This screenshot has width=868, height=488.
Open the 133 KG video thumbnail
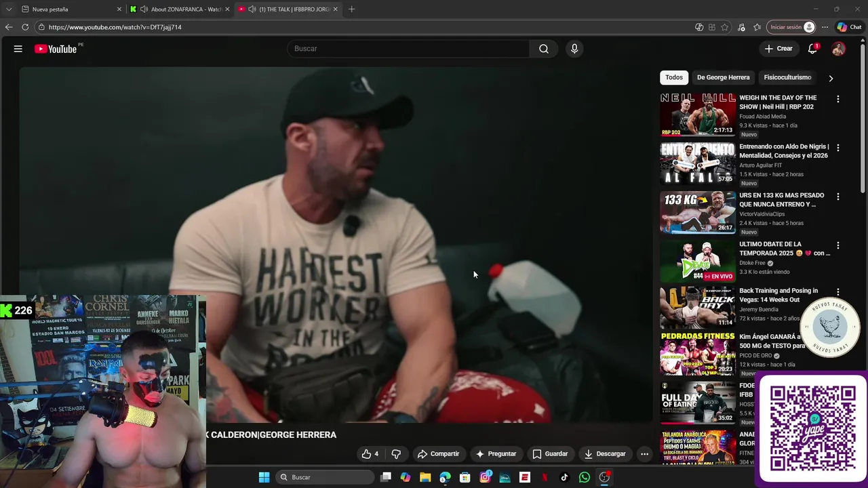698,212
